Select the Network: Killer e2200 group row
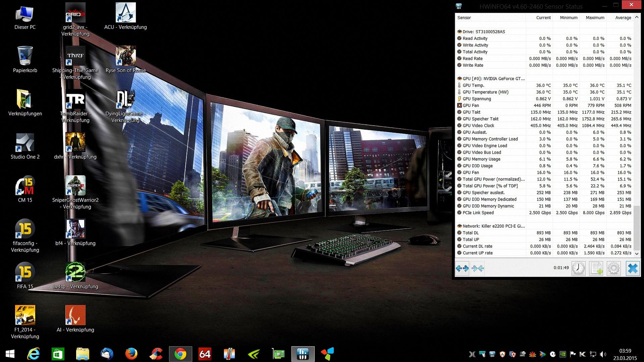 click(544, 226)
